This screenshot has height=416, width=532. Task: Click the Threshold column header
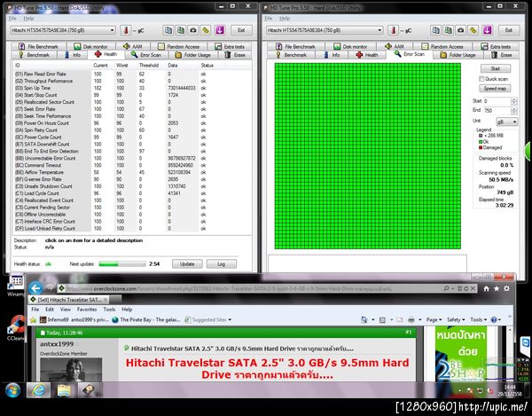(x=149, y=65)
